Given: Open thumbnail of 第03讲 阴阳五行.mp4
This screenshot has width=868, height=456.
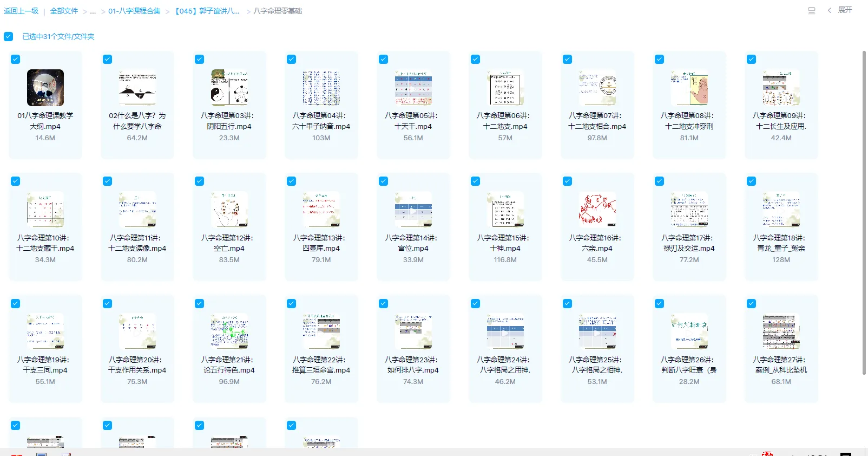Looking at the screenshot, I should pyautogui.click(x=229, y=88).
